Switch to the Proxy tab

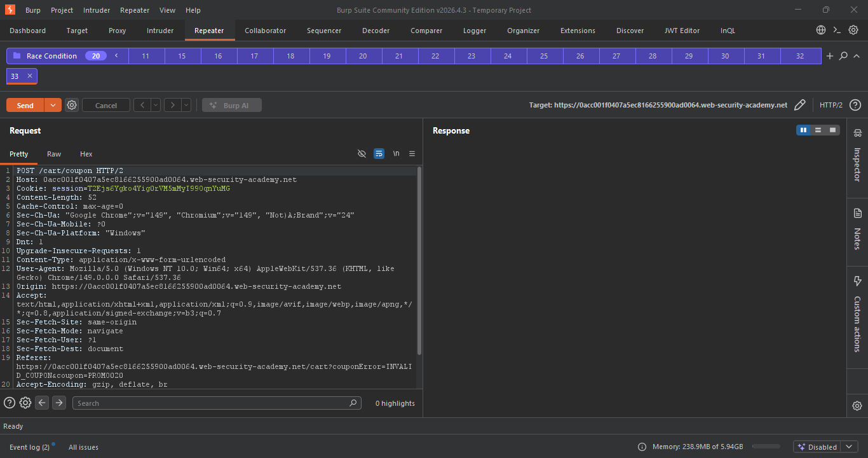point(117,31)
